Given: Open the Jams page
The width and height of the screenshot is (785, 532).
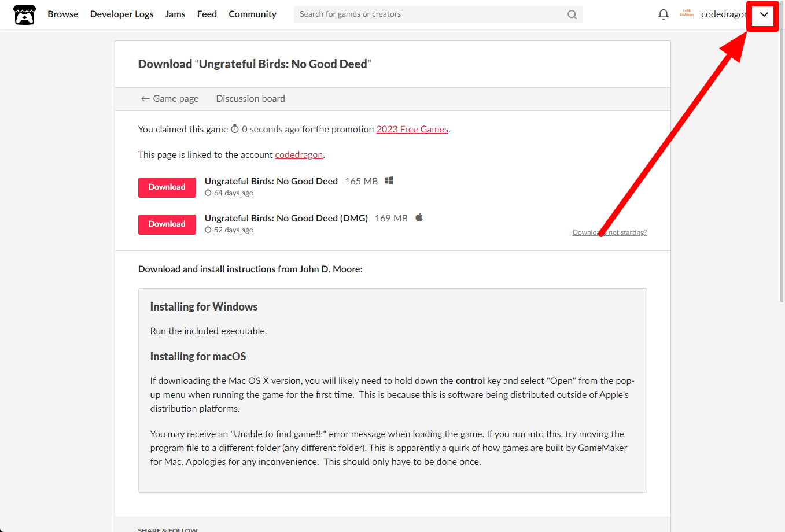Looking at the screenshot, I should tap(175, 14).
